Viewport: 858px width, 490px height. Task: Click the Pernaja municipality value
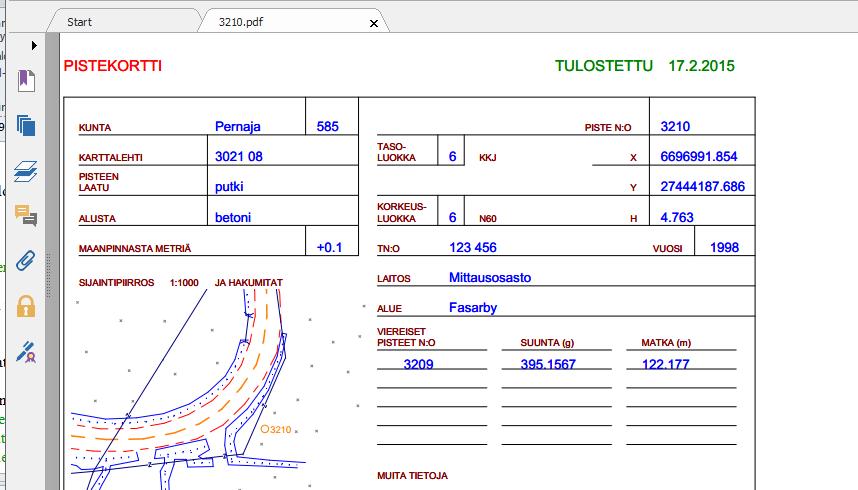(237, 126)
